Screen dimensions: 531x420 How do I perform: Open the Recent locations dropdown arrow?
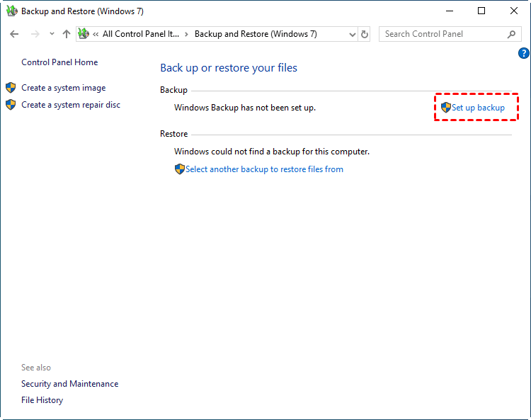point(52,34)
